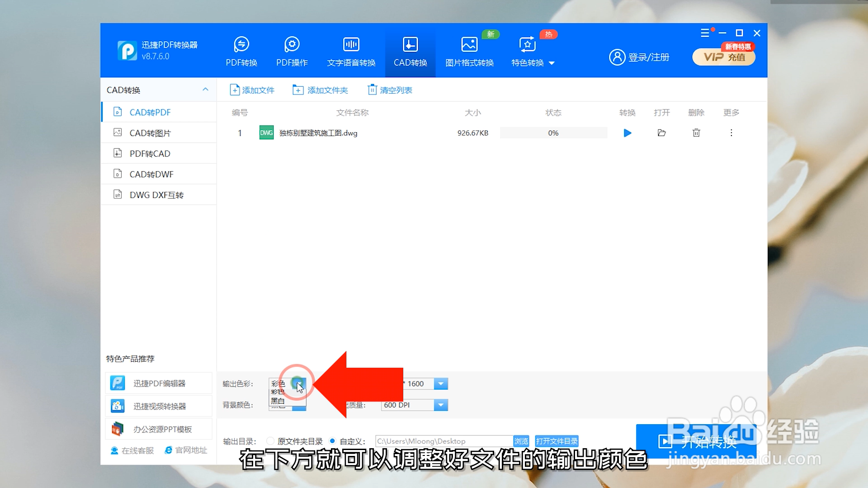This screenshot has height=488, width=868.
Task: Click the 文件名称 column header
Action: coord(352,113)
